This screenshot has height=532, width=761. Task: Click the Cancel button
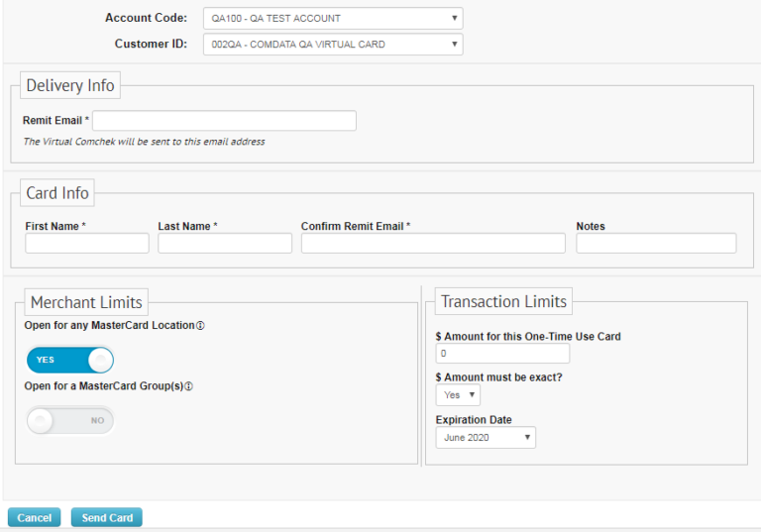pyautogui.click(x=34, y=518)
